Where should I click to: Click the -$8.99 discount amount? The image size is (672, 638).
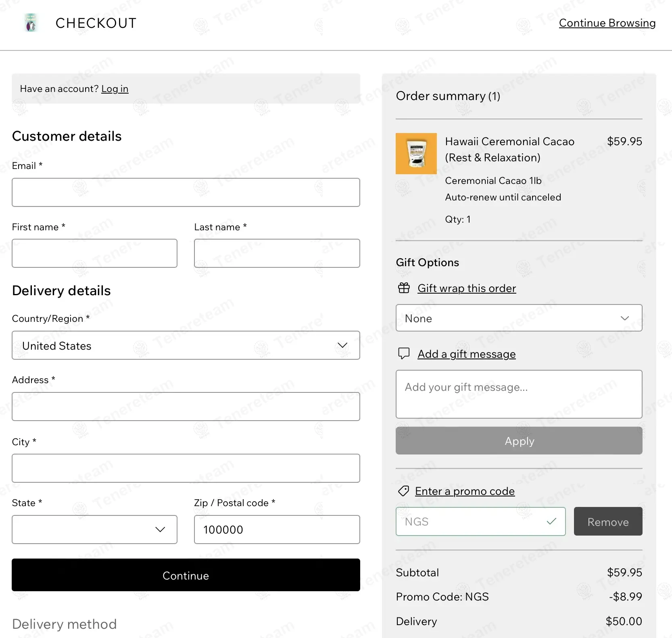(x=626, y=597)
